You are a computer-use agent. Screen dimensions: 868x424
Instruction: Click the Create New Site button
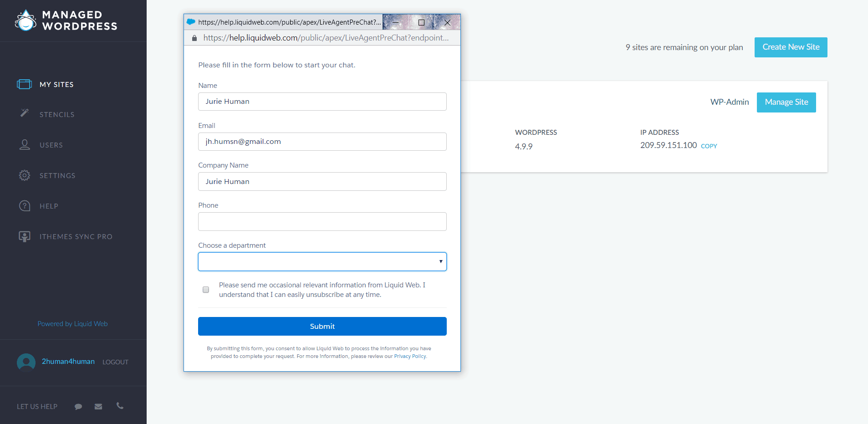[x=791, y=47]
